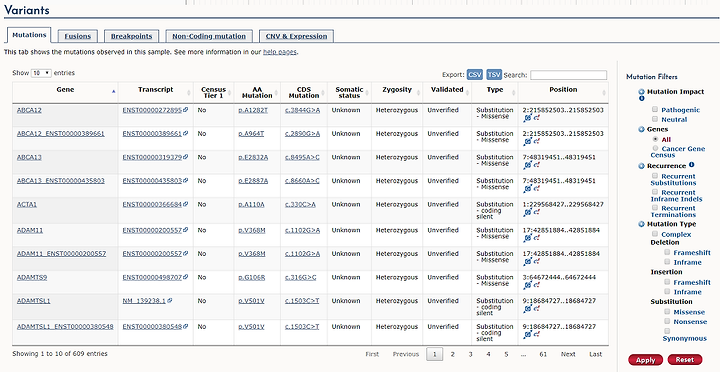Sort table by Zygosity column
This screenshot has height=372, width=720.
tap(397, 92)
